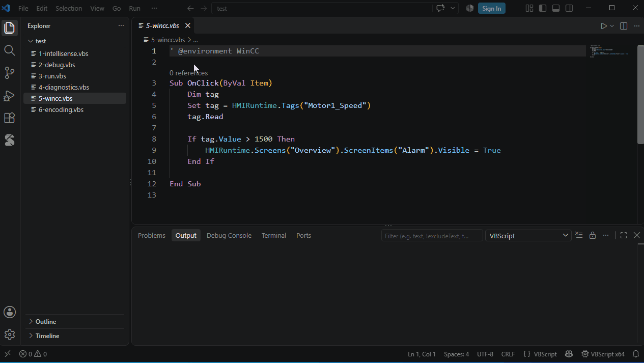Switch to the Terminal tab
The image size is (644, 363).
[x=274, y=236]
